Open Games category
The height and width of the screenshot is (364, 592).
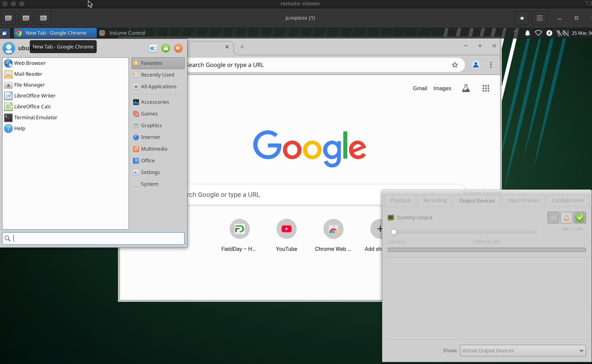pos(158,114)
